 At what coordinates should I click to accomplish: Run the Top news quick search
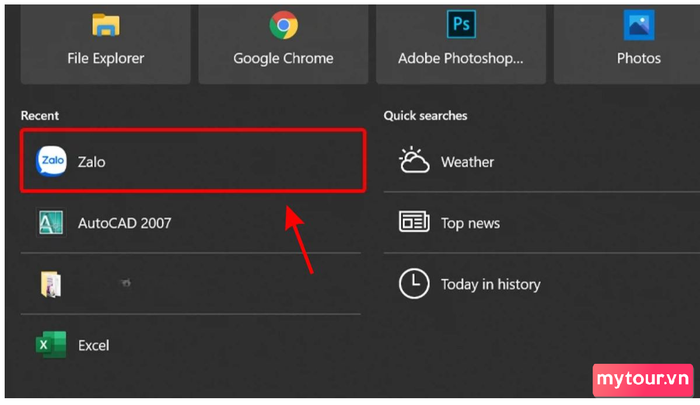point(542,223)
